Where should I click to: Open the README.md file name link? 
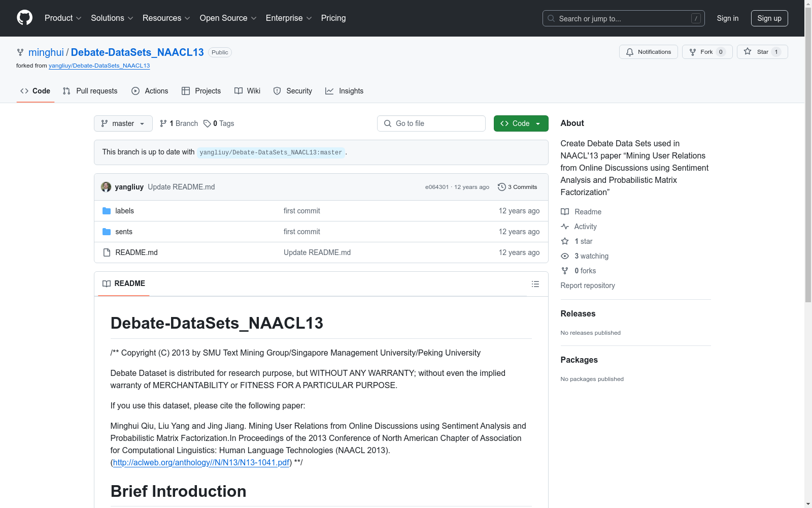pos(137,252)
